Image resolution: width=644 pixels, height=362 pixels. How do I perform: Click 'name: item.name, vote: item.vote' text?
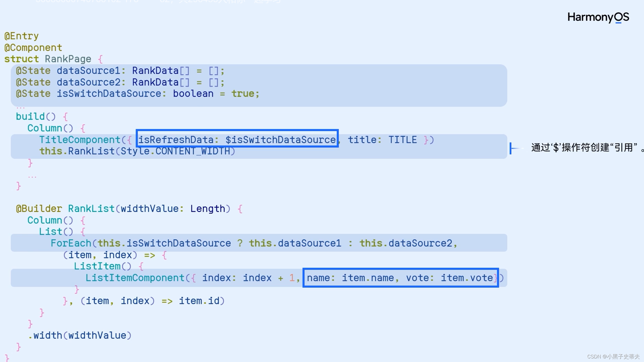pyautogui.click(x=400, y=278)
